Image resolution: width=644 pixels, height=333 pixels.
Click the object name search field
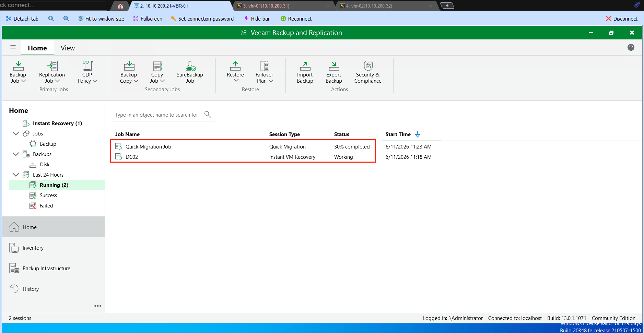coord(157,115)
